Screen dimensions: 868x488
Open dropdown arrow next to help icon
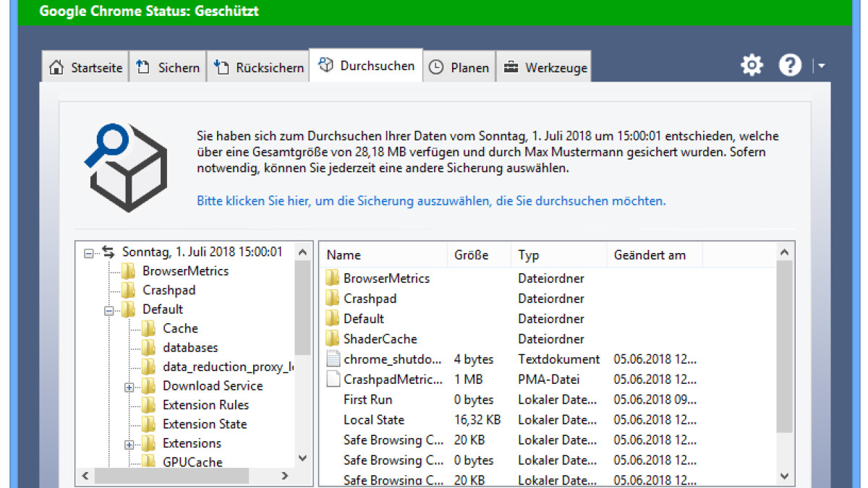(x=821, y=67)
